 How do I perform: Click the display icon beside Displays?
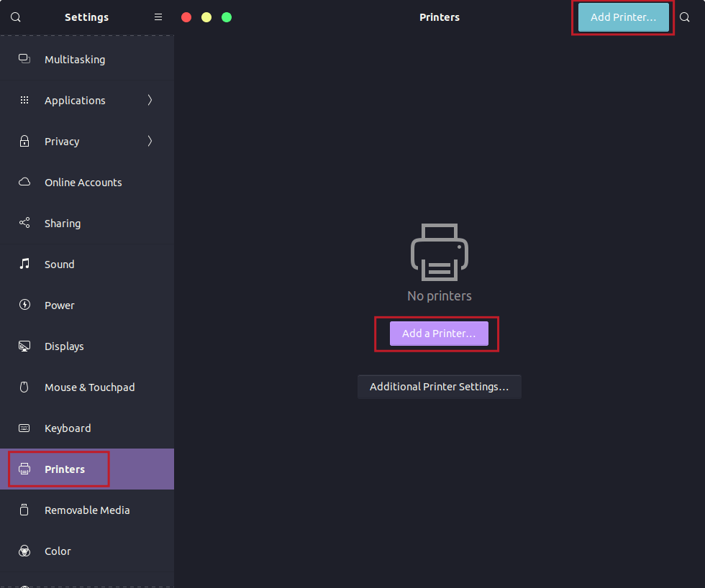pos(24,346)
